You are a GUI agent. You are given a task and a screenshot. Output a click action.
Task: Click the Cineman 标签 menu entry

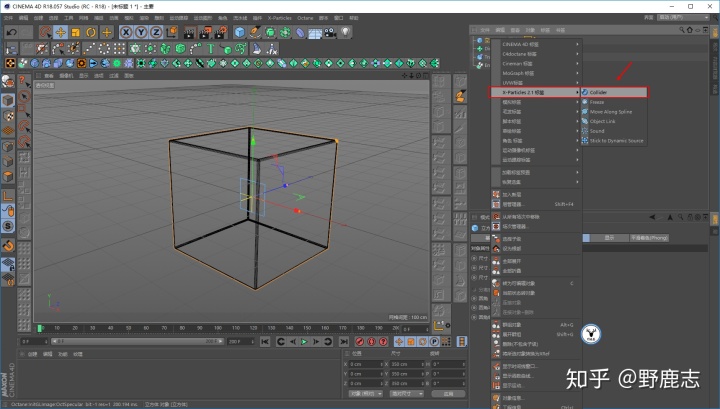pyautogui.click(x=536, y=64)
